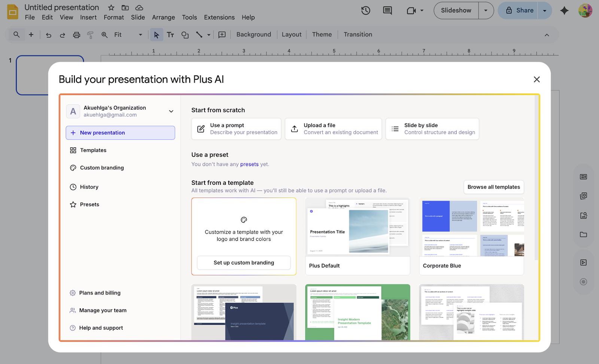Click Browse all templates button
Screen dimensions: 599x364
[x=493, y=187]
